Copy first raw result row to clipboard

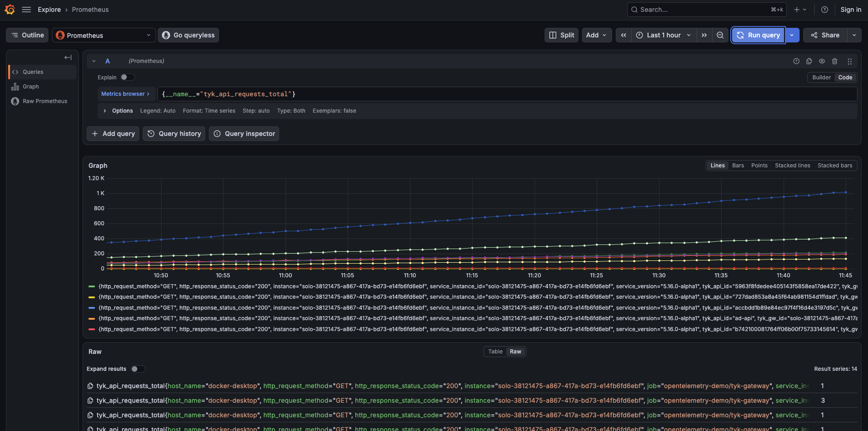90,386
